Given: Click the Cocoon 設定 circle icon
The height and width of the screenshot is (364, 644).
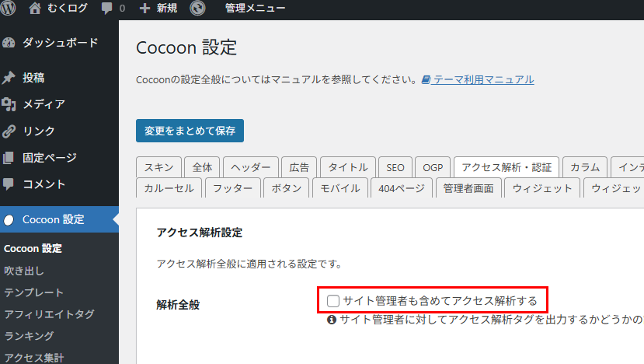Looking at the screenshot, I should click(9, 220).
